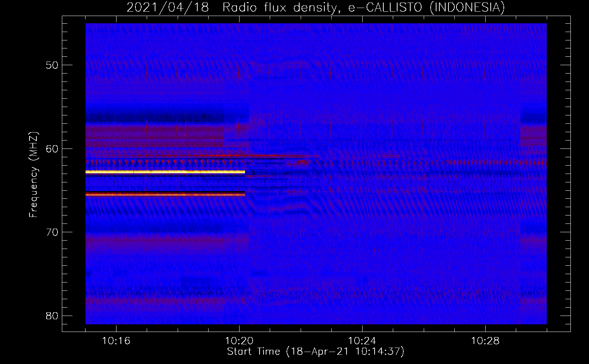Click the 'Frequency (MHZ)' axis title

[33, 175]
